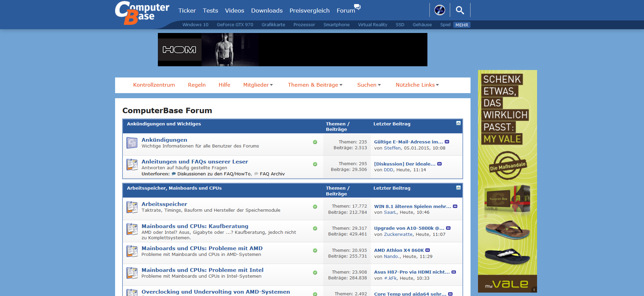Screen dimensions: 644x296
Task: Click green status icon in Probleme mit AMD row
Action: click(315, 250)
